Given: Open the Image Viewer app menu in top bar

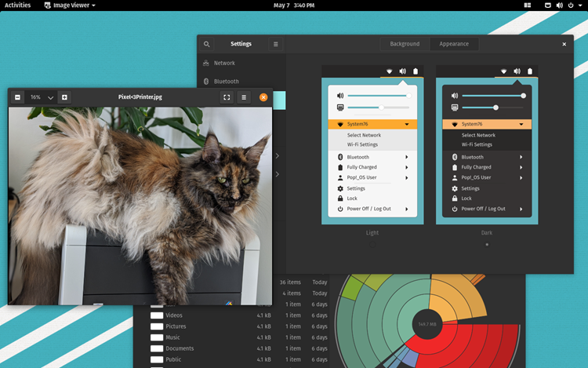Looking at the screenshot, I should (70, 5).
